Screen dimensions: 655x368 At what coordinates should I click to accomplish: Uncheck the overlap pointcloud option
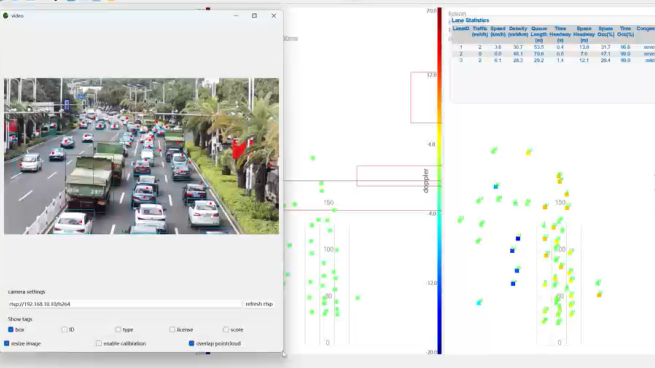tap(191, 343)
